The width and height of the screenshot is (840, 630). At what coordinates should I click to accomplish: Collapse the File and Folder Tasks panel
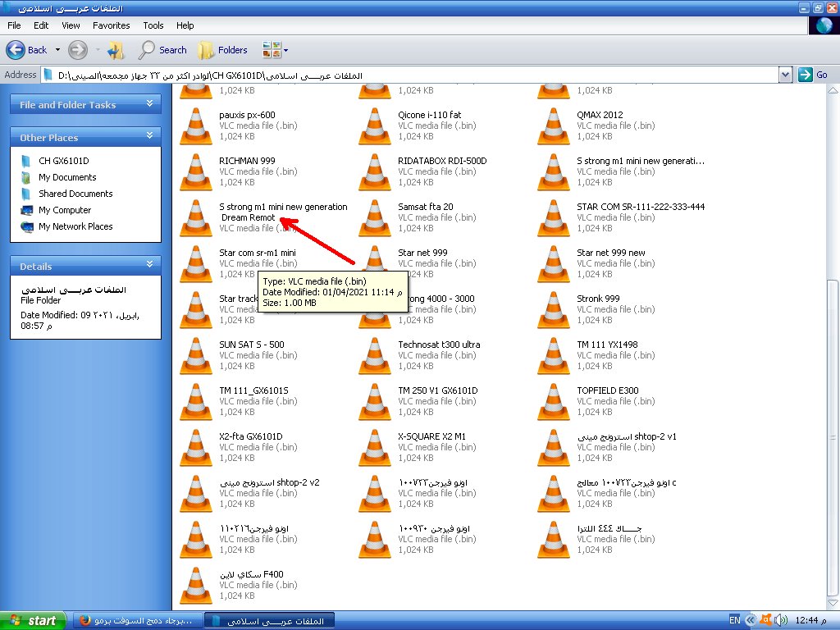point(150,103)
